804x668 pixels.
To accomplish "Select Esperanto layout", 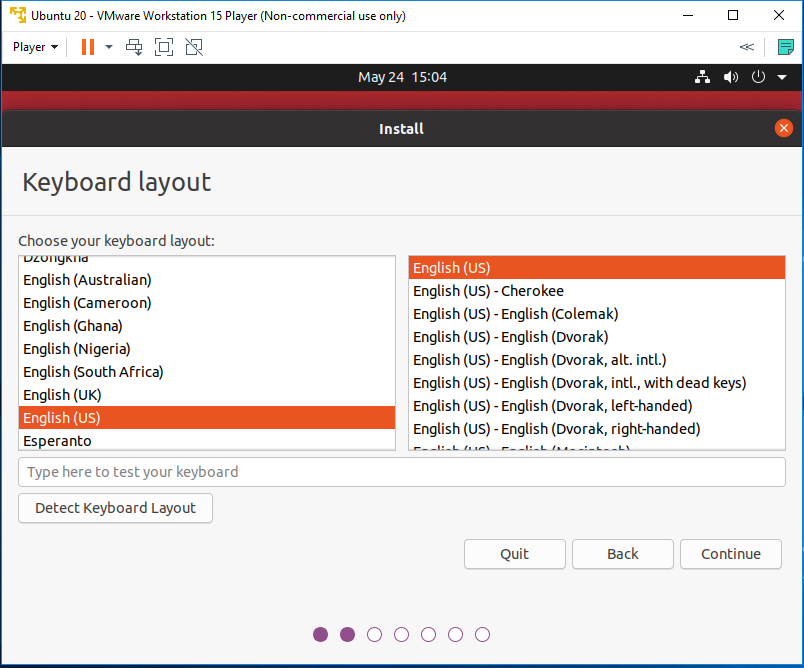I will [x=207, y=440].
